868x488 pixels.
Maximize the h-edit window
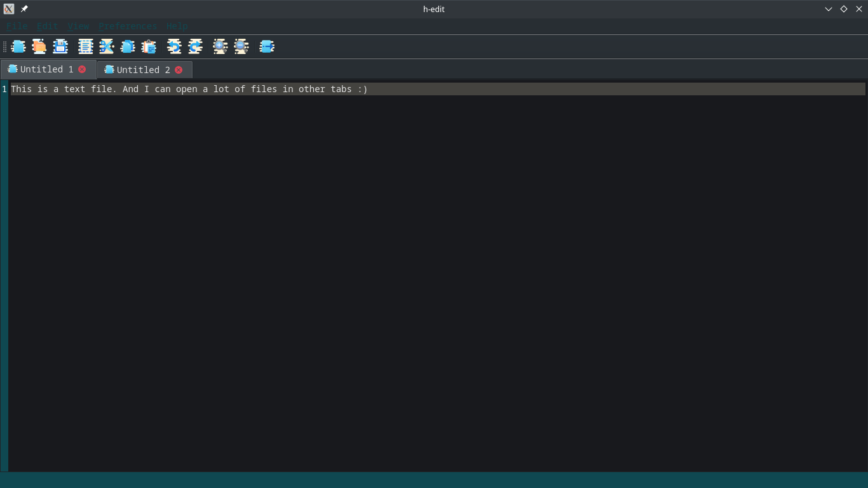[x=844, y=9]
